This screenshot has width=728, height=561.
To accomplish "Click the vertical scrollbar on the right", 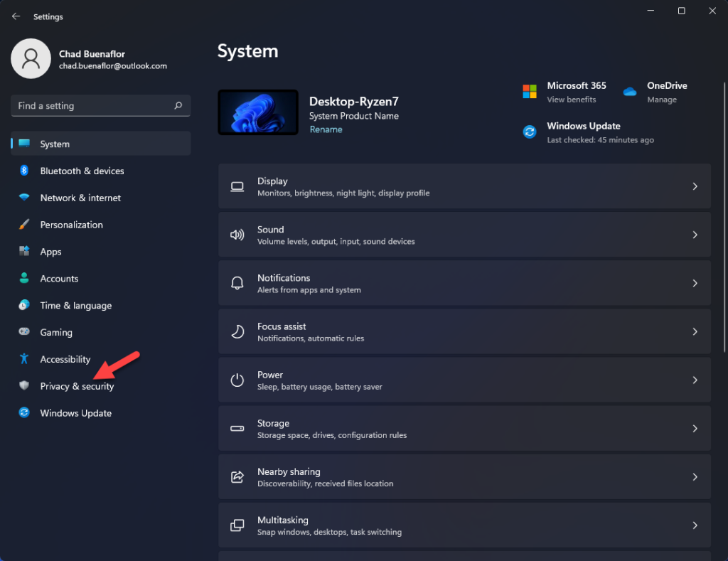I will coord(724,217).
